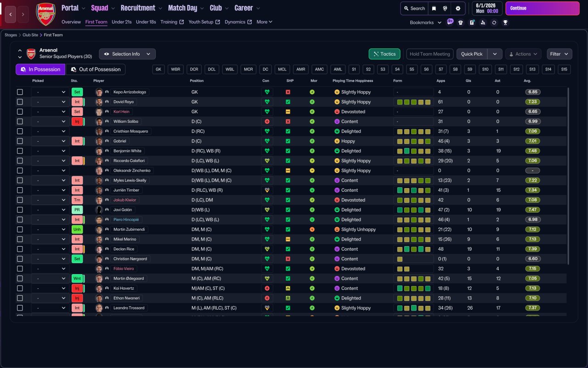Image resolution: width=588 pixels, height=368 pixels.
Task: Expand the Selection Info dropdown
Action: [x=127, y=54]
